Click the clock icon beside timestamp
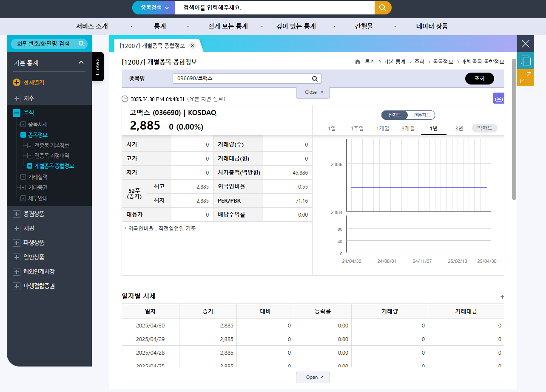 click(125, 99)
